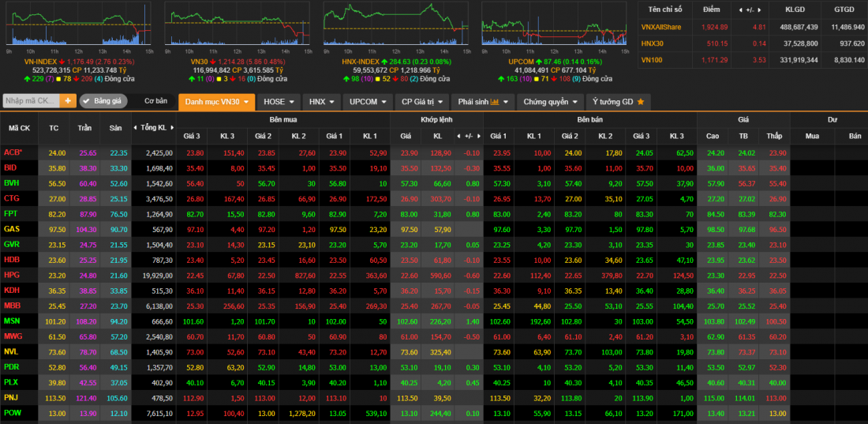Click the KDH ticker
Screen dimensions: 868x424
11,290
